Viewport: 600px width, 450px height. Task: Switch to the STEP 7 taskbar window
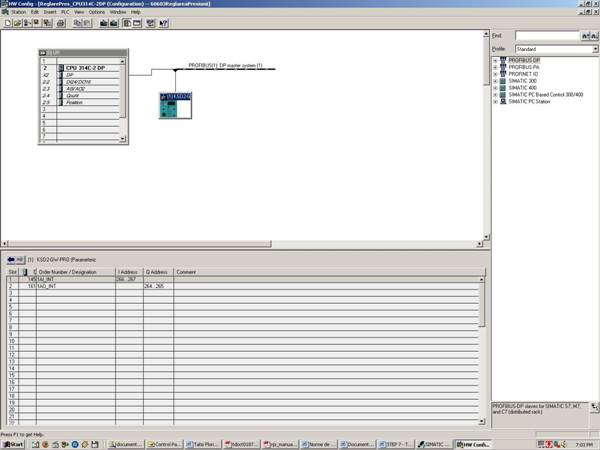coord(395,444)
